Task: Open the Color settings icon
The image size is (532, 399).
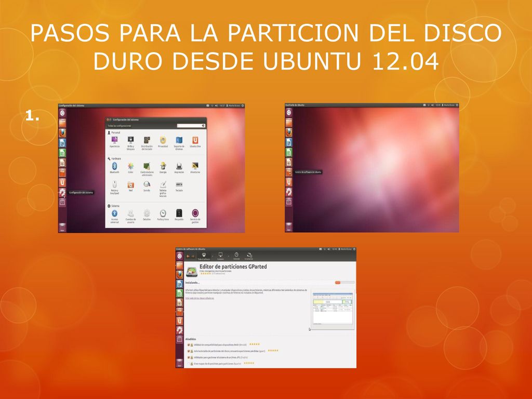Action: coord(130,168)
